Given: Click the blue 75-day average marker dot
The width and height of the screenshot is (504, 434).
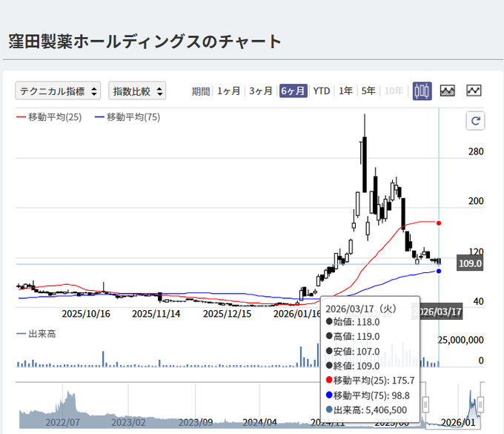Looking at the screenshot, I should [x=439, y=272].
